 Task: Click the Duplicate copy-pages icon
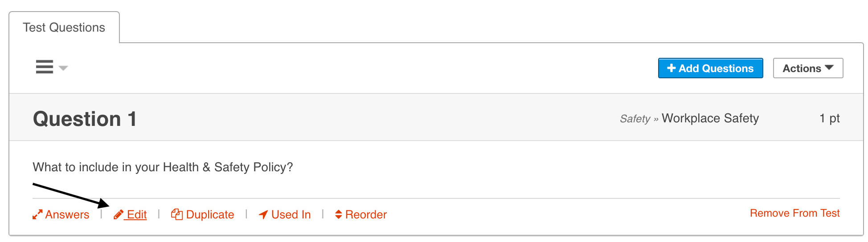click(177, 215)
